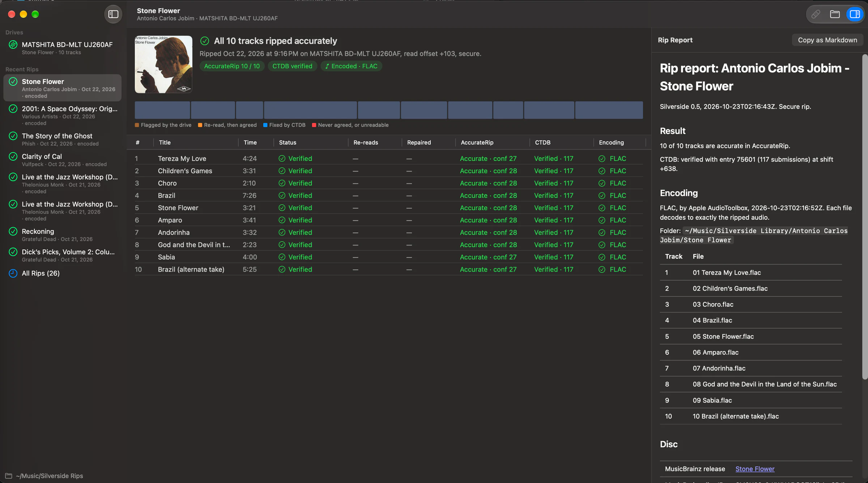Open the Stone Flower MusicBrainz release link
Viewport: 868px width, 483px height.
point(755,469)
